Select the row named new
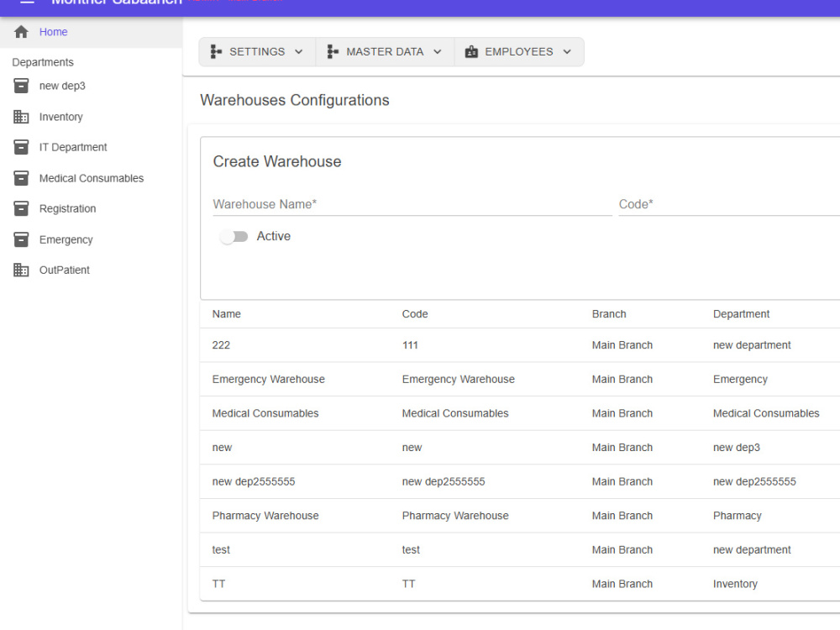This screenshot has height=630, width=840. tap(520, 448)
